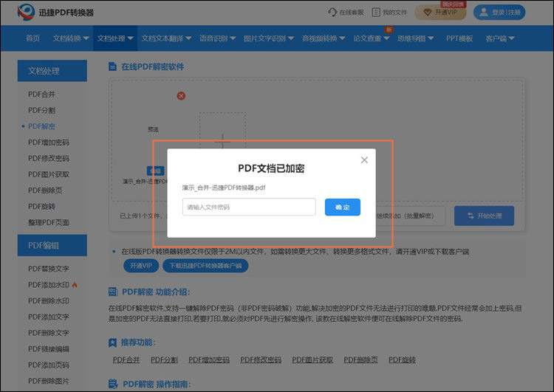The width and height of the screenshot is (554, 392).
Task: Click the 开始处理 button
Action: [x=484, y=216]
